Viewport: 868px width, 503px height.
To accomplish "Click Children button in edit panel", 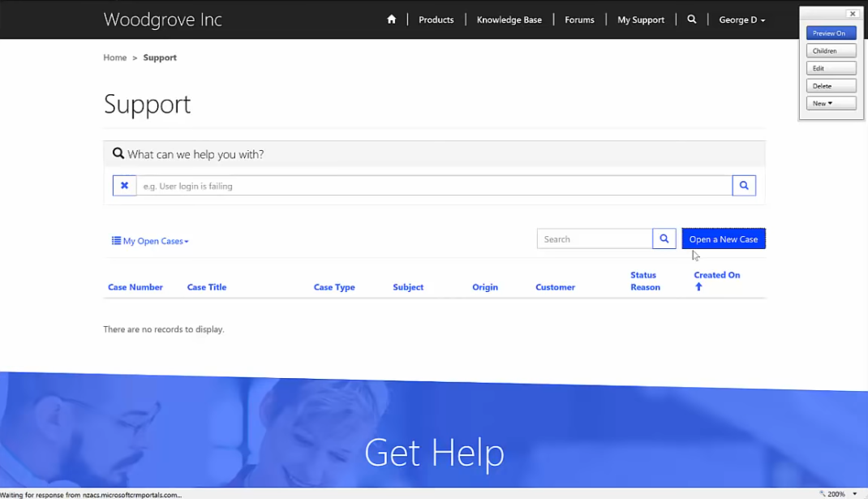I will [831, 51].
